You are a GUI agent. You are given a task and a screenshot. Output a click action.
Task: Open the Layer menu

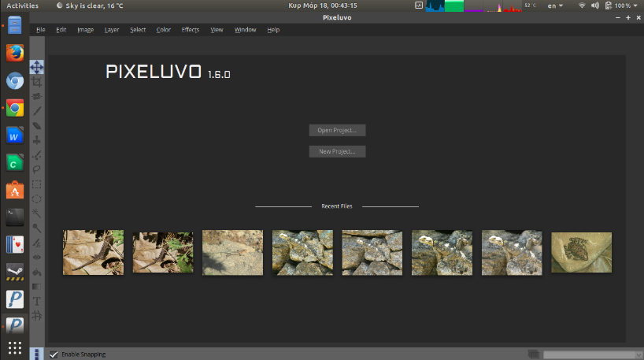pyautogui.click(x=112, y=30)
